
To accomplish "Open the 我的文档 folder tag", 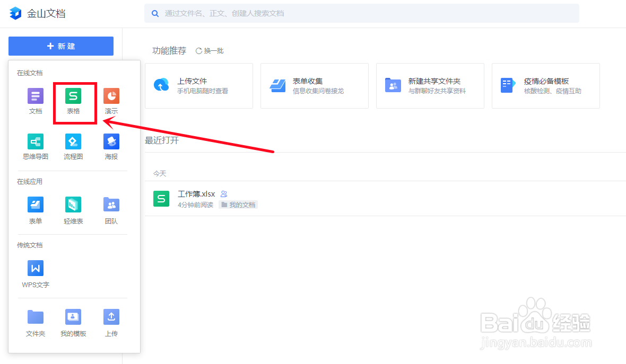I will point(238,205).
